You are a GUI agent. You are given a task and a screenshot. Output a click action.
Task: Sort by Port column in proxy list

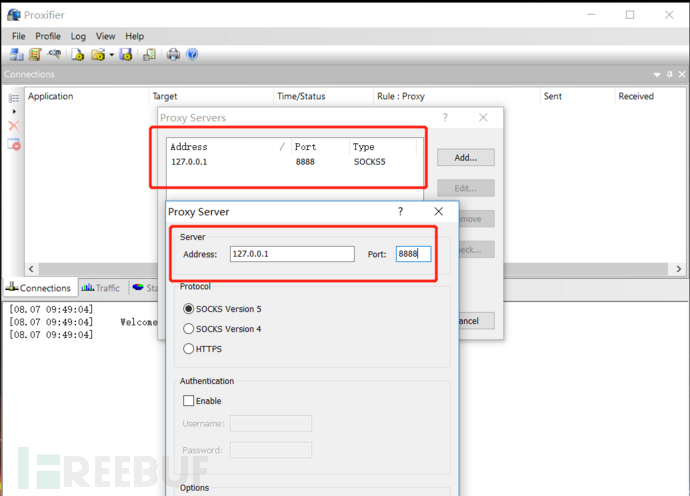coord(320,147)
